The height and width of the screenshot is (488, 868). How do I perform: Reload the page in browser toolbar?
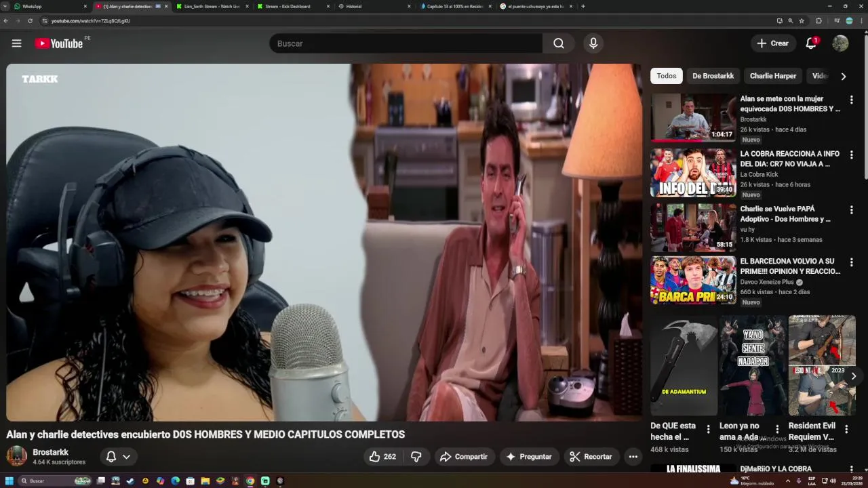click(30, 21)
